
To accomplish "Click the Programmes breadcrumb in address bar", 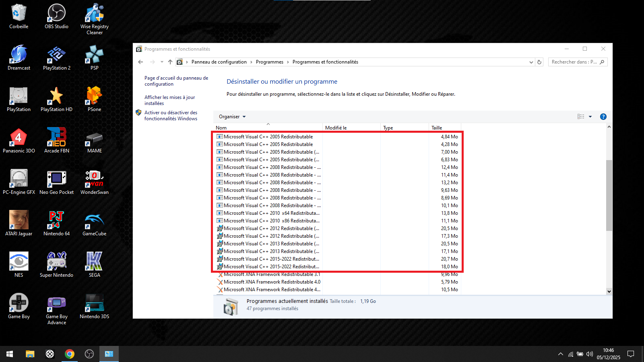I will (x=269, y=62).
